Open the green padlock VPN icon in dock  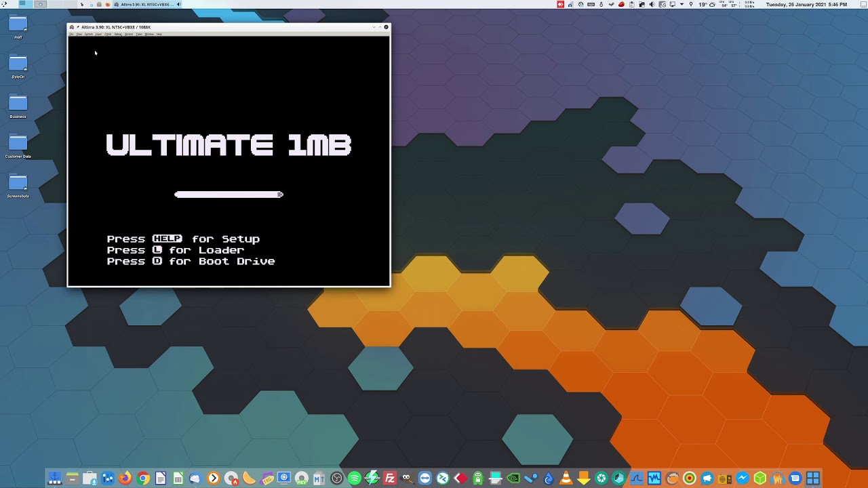coord(478,479)
